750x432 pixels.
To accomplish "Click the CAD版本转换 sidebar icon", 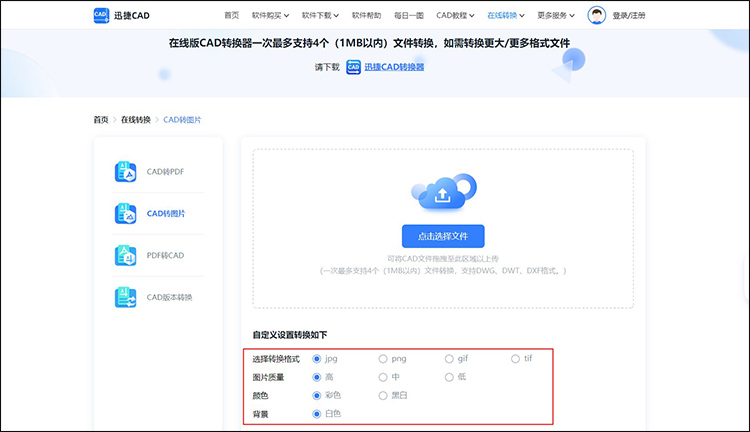I will point(125,297).
